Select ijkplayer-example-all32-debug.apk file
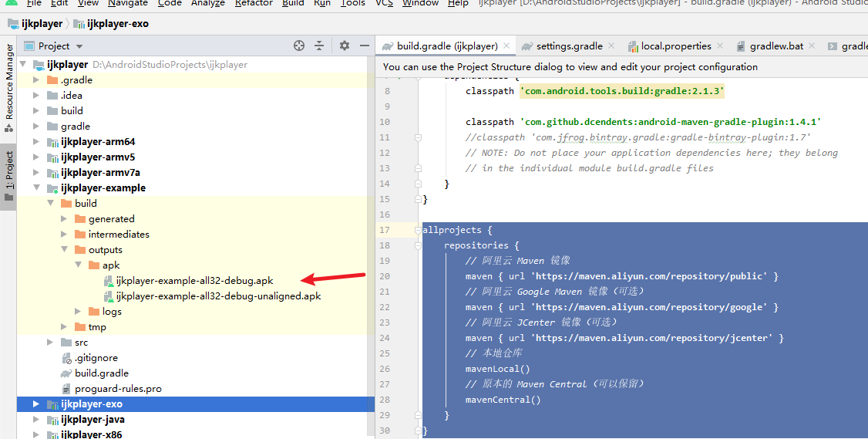Screen dimensions: 868x439 pyautogui.click(x=194, y=281)
